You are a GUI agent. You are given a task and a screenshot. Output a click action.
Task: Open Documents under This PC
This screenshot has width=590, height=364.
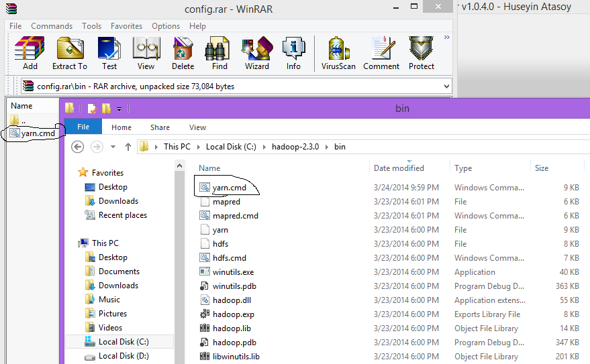click(x=119, y=271)
